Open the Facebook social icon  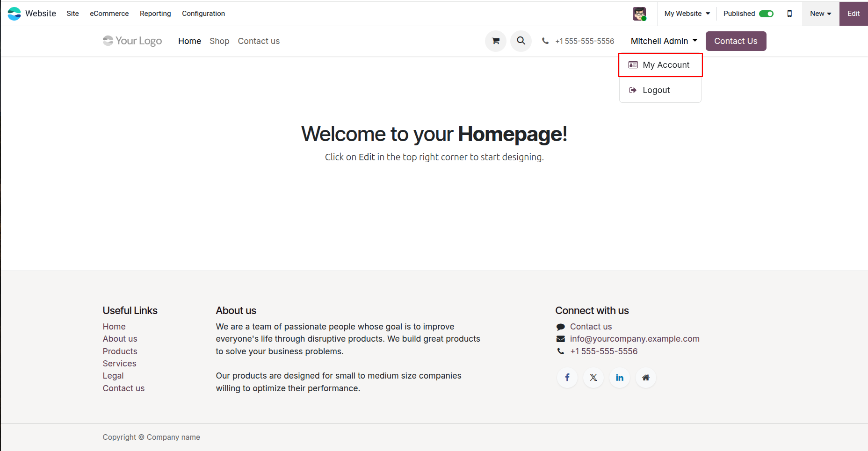click(x=567, y=378)
